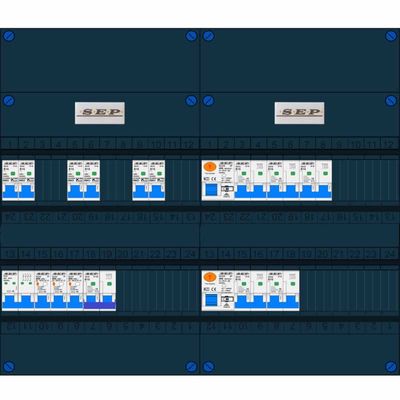Select slot number 12 above left upper row
This screenshot has height=400, width=400.
[189, 145]
